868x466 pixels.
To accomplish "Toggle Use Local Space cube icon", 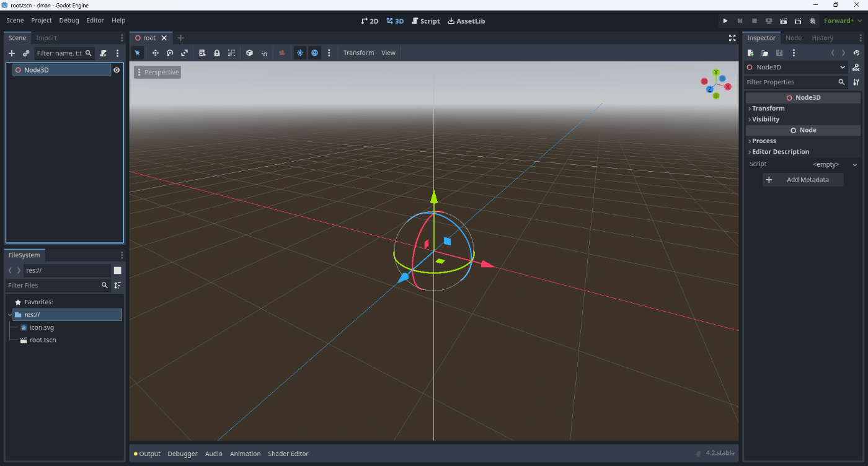I will coord(249,53).
